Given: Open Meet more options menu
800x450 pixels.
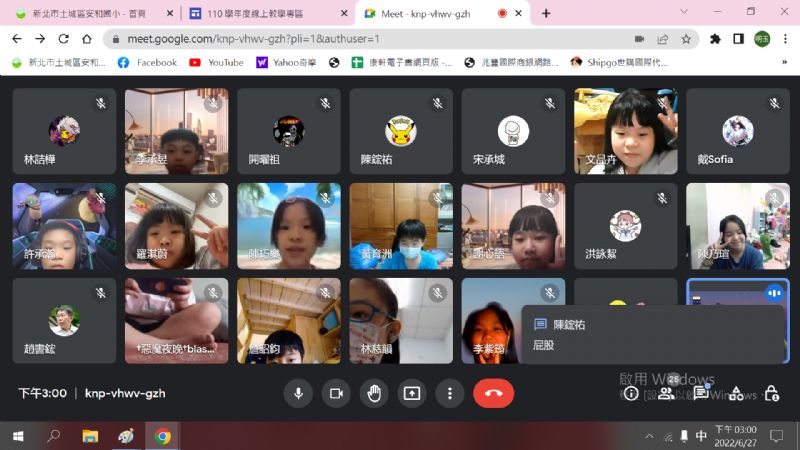Looking at the screenshot, I should [449, 393].
